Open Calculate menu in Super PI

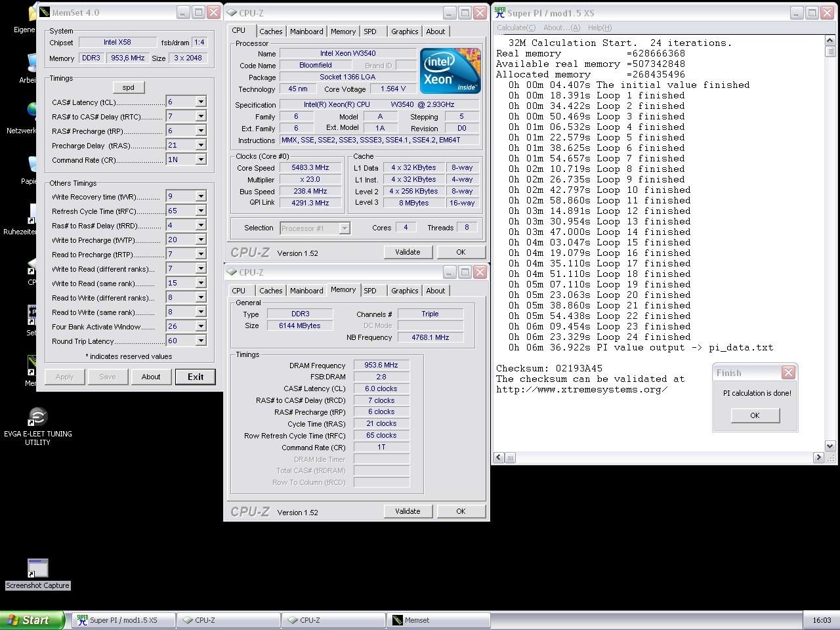[516, 28]
